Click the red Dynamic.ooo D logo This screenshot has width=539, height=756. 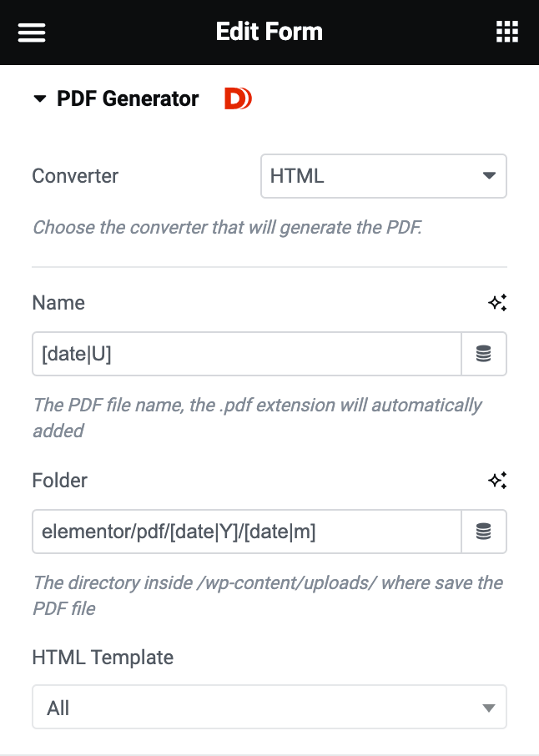[x=238, y=99]
